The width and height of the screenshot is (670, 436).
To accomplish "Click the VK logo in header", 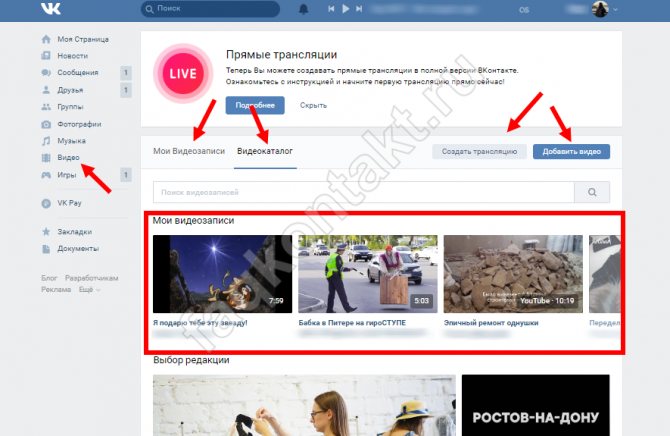I will pyautogui.click(x=51, y=9).
